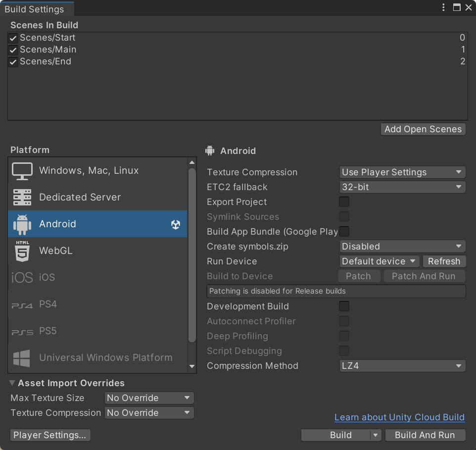Enable the Development Build checkbox
Viewport: 476px width, 450px height.
[344, 306]
